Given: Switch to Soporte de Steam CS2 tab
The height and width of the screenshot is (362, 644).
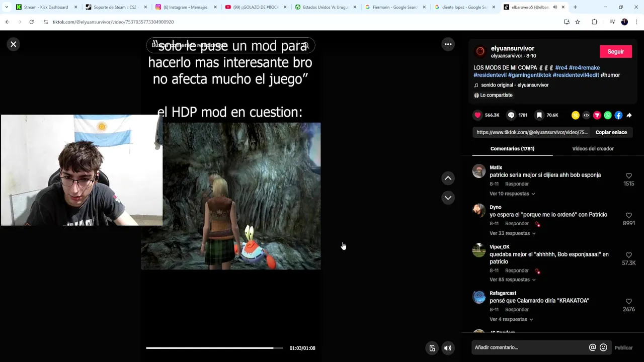Looking at the screenshot, I should (x=115, y=7).
